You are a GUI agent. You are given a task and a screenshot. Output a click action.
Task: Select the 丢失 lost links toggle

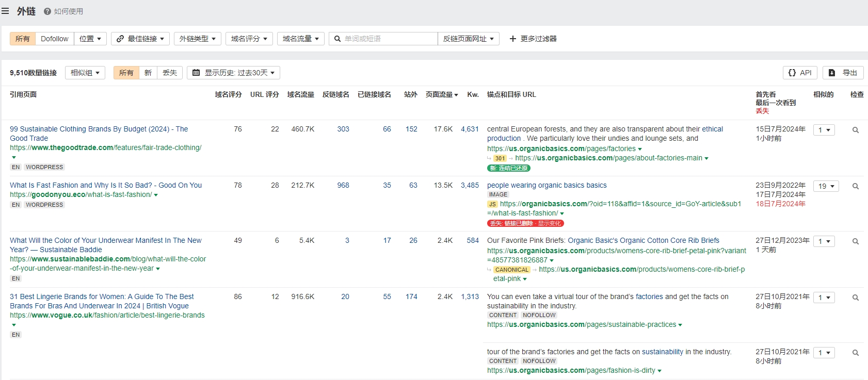pyautogui.click(x=170, y=73)
